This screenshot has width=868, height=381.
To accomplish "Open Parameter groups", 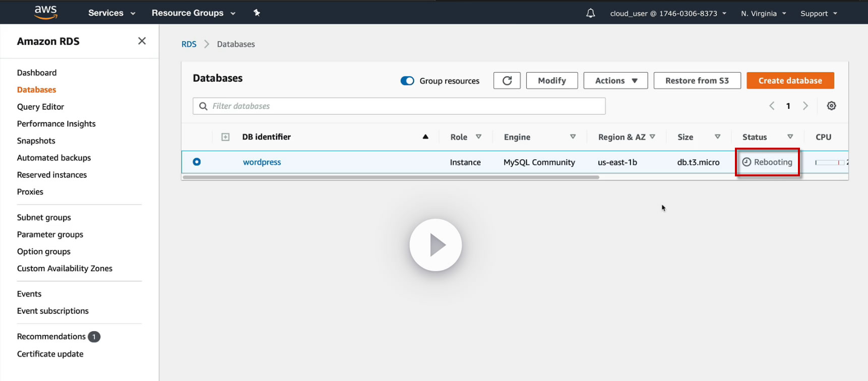I will click(x=50, y=235).
